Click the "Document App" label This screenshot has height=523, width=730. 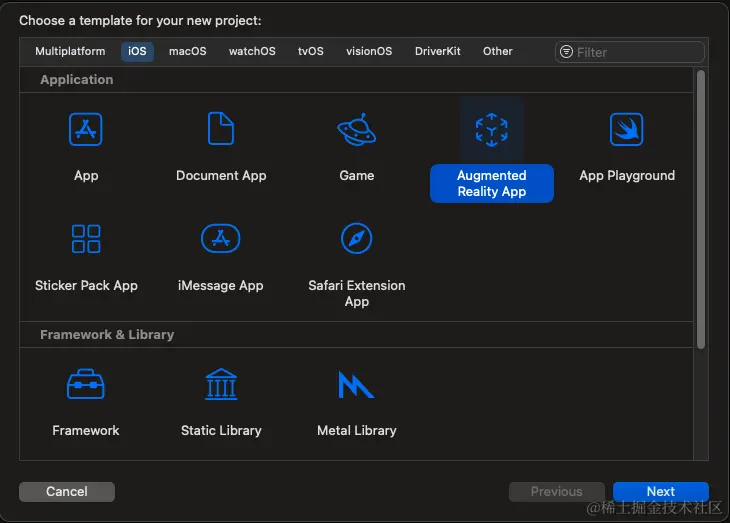pos(221,176)
